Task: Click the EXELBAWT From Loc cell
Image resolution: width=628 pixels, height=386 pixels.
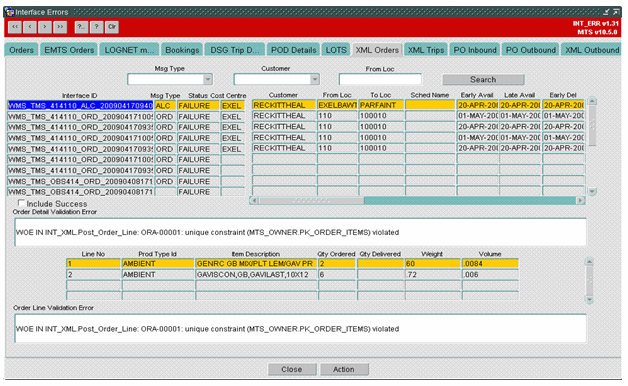Action: point(337,105)
